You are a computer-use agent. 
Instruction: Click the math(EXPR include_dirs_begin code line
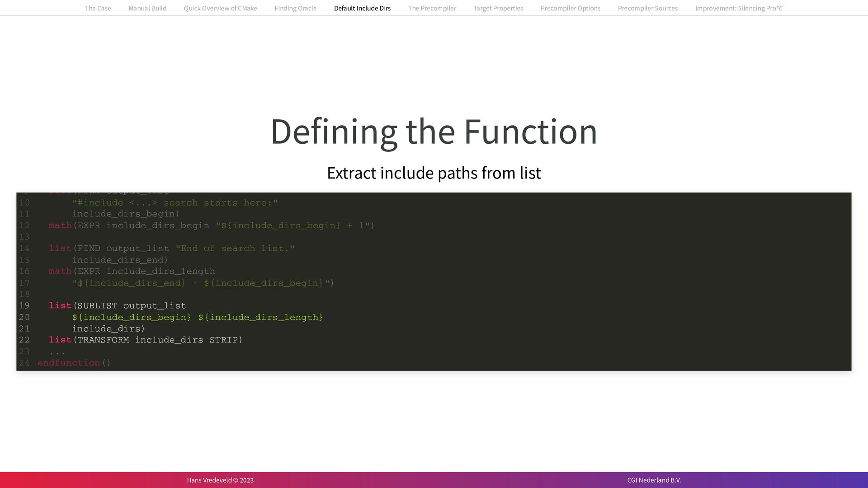tap(211, 225)
